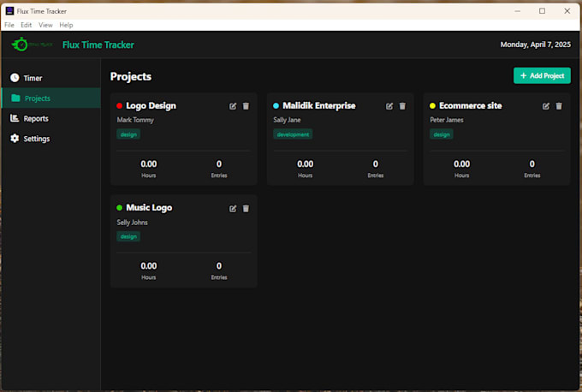This screenshot has width=582, height=392.
Task: Click the green color dot on Music Logo
Action: 120,208
